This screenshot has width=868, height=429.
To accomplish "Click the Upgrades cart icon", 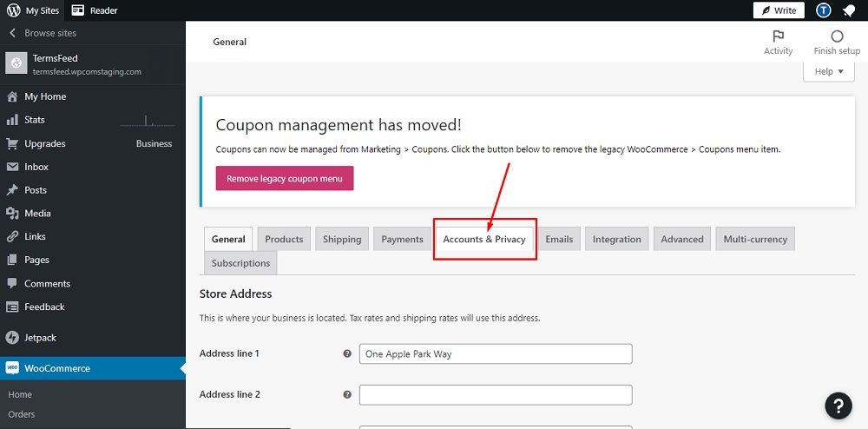I will pos(12,144).
